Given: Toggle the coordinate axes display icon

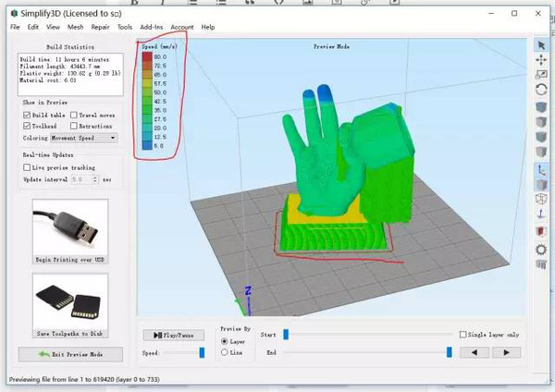Looking at the screenshot, I should tap(541, 170).
